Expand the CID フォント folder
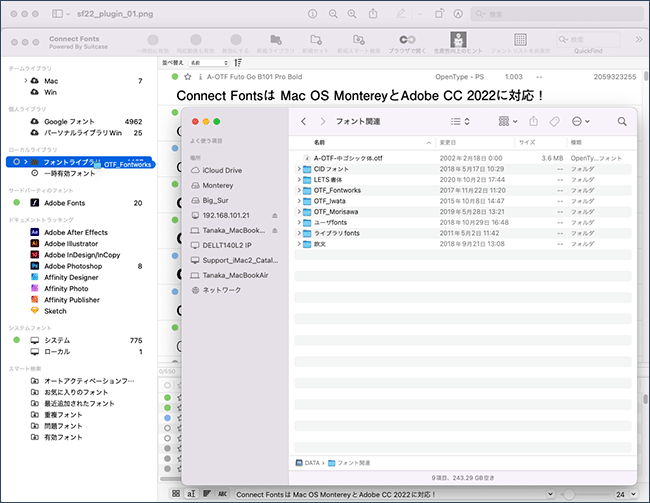The height and width of the screenshot is (503, 650). 298,169
